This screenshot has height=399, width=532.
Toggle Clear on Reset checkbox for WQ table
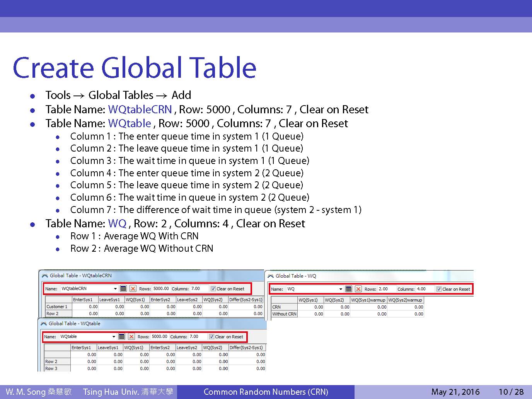click(x=439, y=289)
